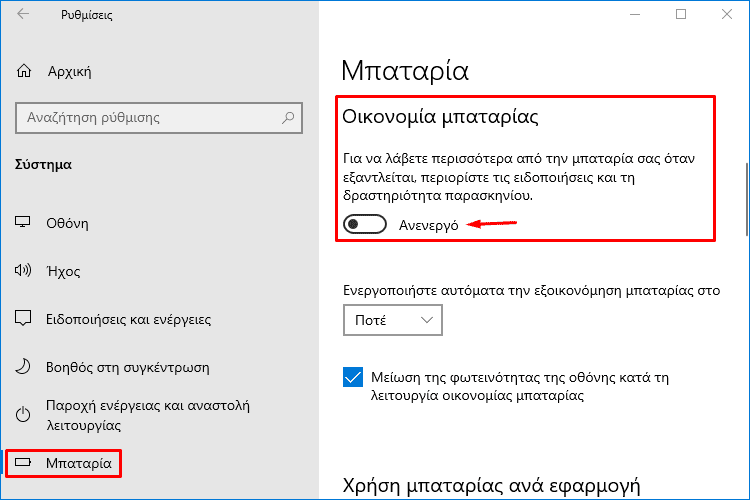Click the Αρχική home icon
The height and width of the screenshot is (500, 750).
coord(24,71)
